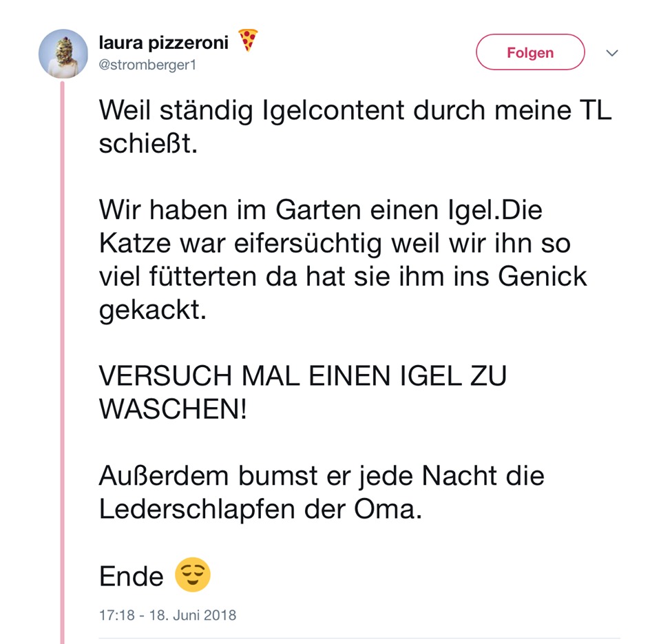Open the 17:18 - 18. Juni 2018 timestamp
The width and height of the screenshot is (661, 644).
pyautogui.click(x=167, y=615)
